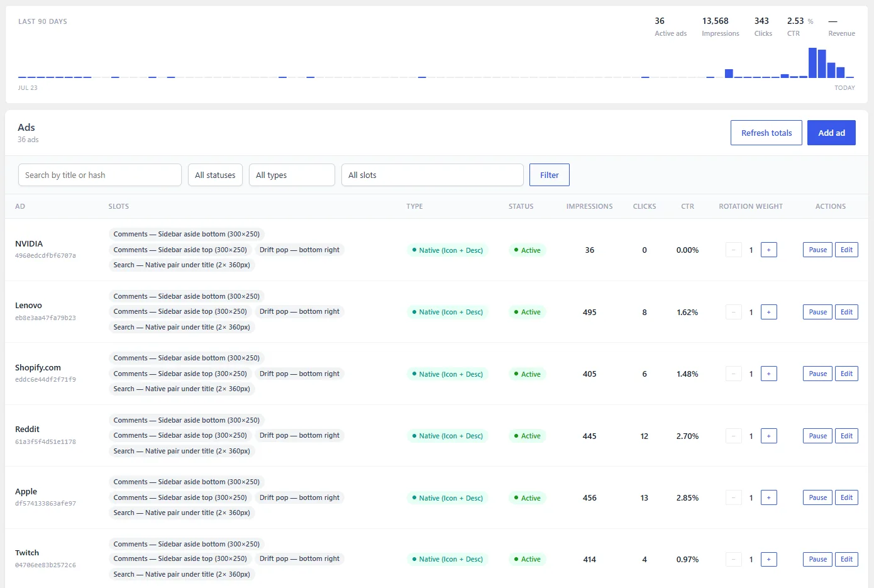Screen dimensions: 874x588
Task: Select the NVIDIA ad title
Action: (x=29, y=243)
